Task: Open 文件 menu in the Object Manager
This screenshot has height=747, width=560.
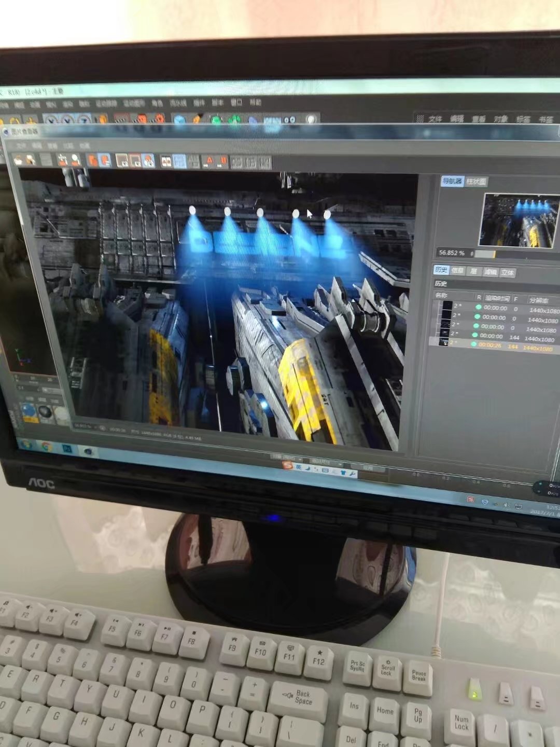Action: pos(436,119)
